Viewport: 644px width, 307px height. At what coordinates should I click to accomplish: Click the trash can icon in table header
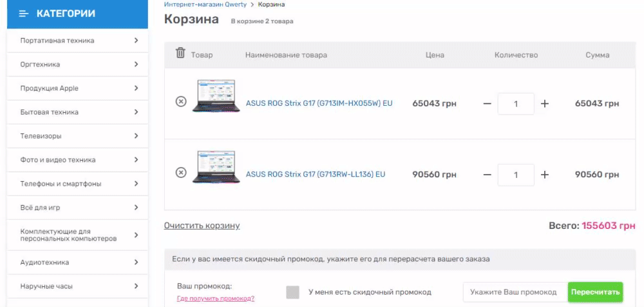(x=180, y=53)
